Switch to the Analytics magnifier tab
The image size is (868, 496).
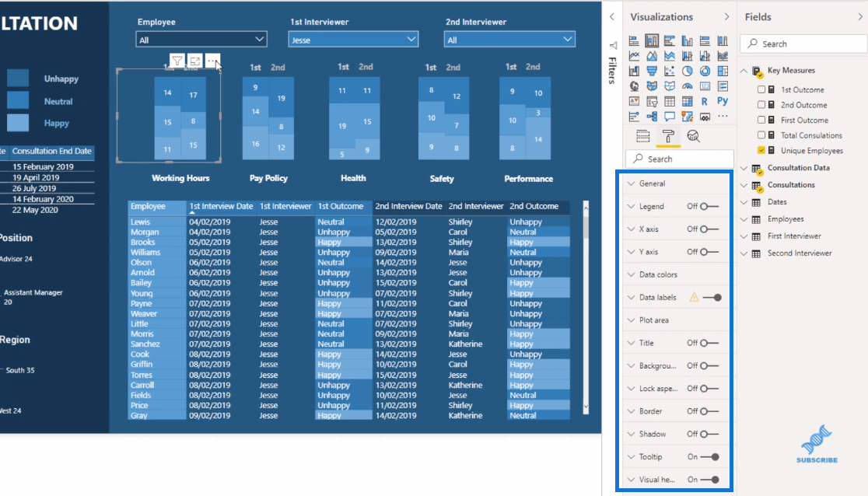click(x=693, y=136)
